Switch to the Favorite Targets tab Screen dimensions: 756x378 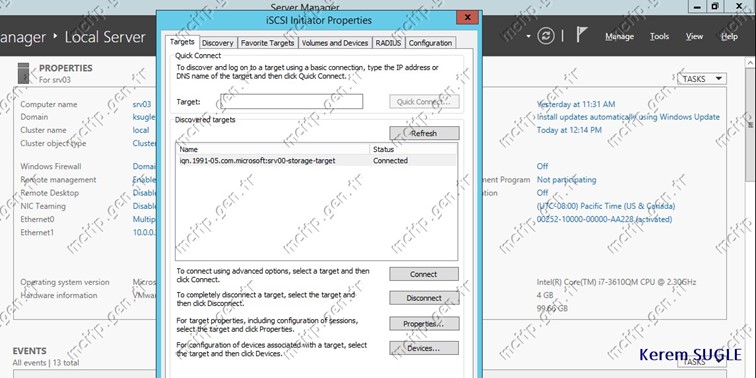click(268, 43)
